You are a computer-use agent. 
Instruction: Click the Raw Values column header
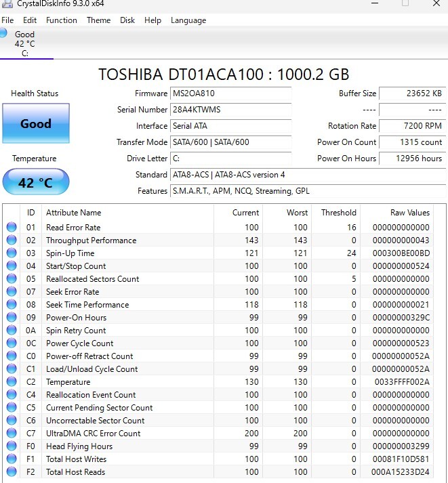(x=397, y=213)
